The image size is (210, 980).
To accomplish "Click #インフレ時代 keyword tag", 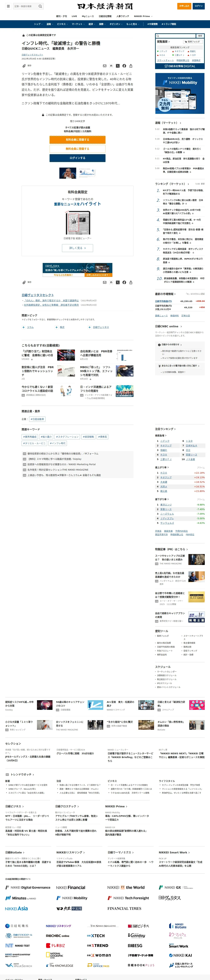I will 58,443.
